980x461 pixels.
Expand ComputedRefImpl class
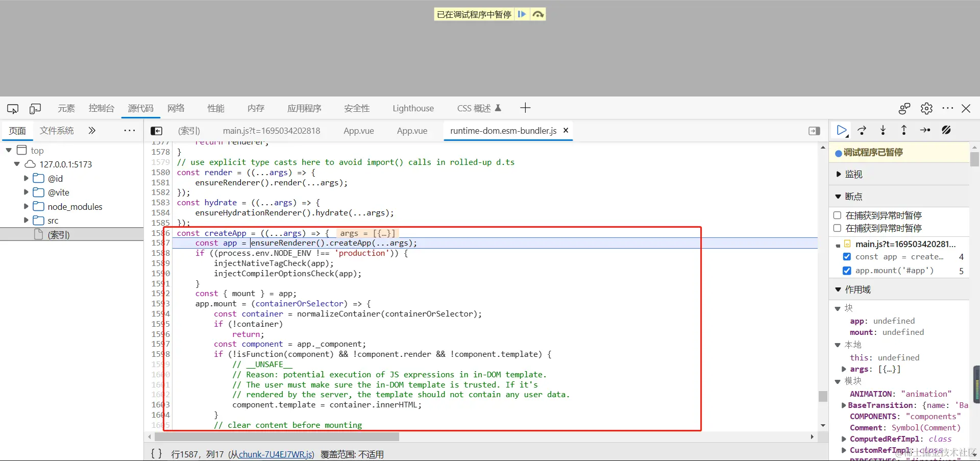pyautogui.click(x=844, y=439)
